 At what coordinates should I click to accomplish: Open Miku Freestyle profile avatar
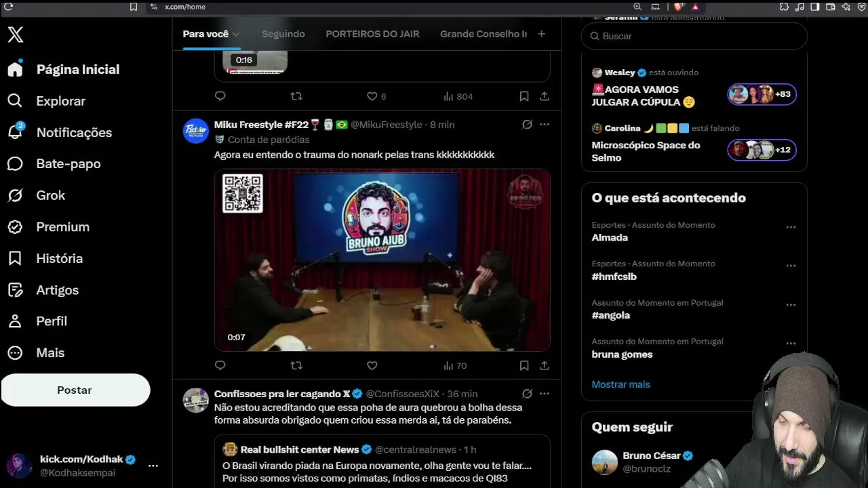pos(196,131)
